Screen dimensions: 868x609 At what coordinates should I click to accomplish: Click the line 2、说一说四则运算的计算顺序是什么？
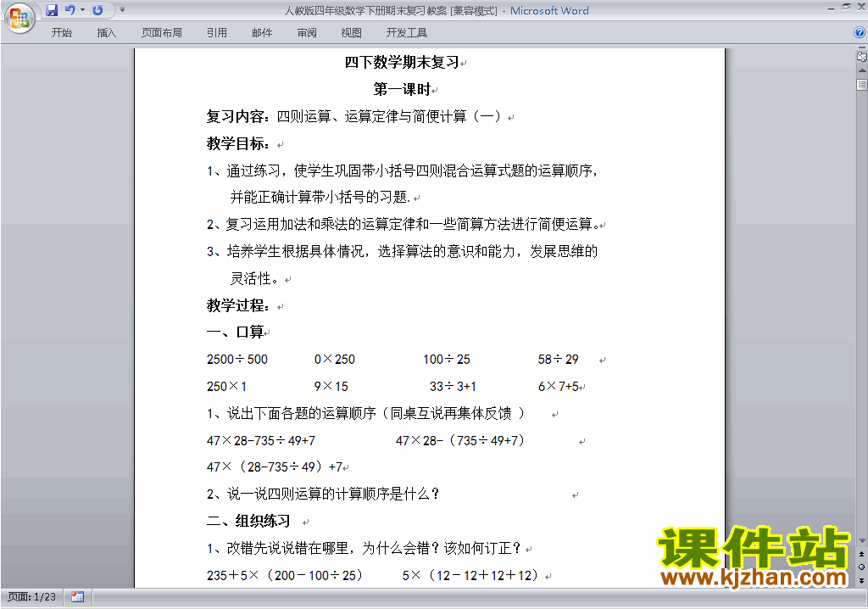(323, 494)
